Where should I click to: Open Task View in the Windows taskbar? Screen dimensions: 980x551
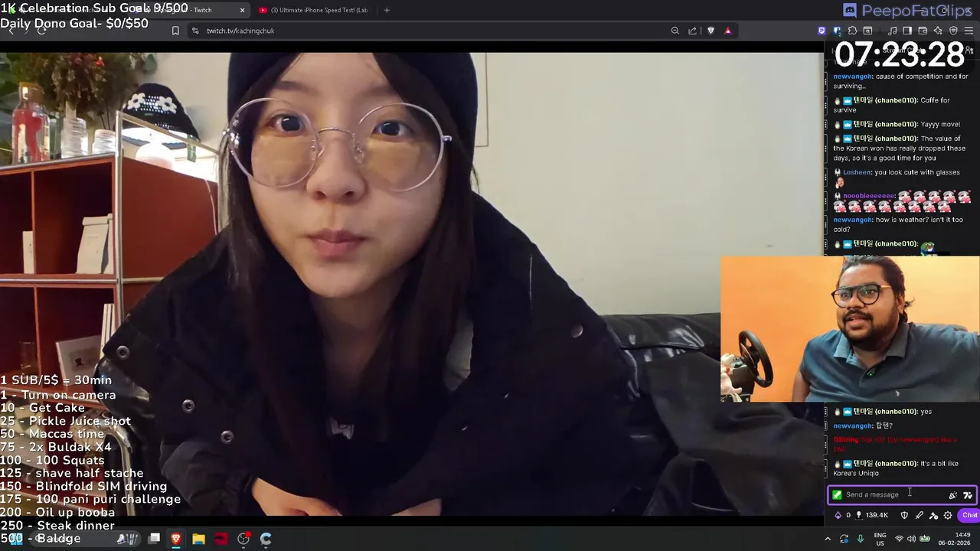[x=154, y=539]
